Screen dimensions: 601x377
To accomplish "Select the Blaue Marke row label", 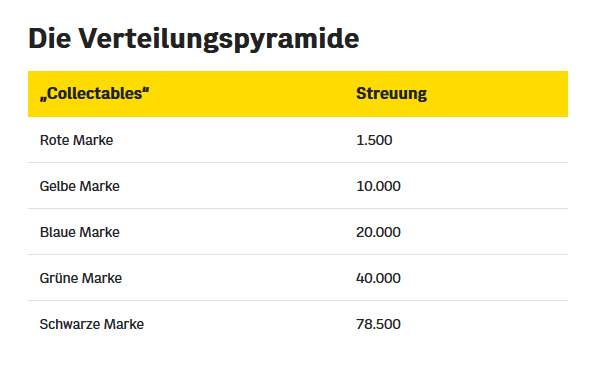I will point(80,232).
